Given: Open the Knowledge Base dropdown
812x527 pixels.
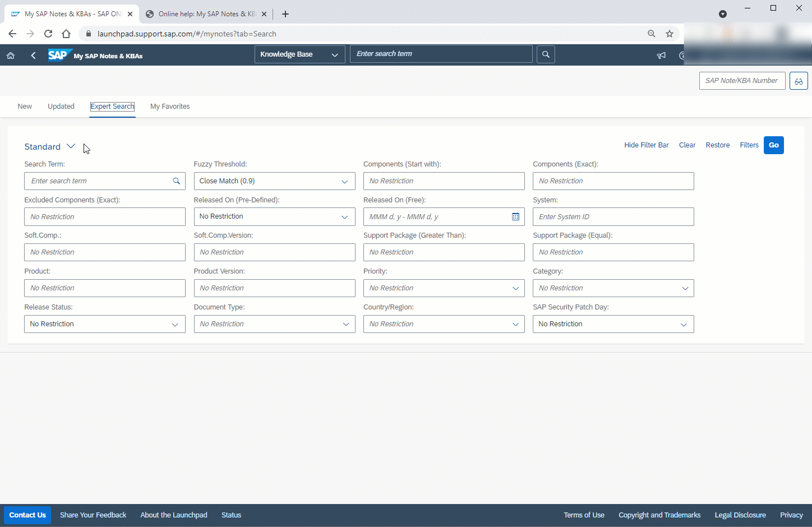Looking at the screenshot, I should [299, 54].
